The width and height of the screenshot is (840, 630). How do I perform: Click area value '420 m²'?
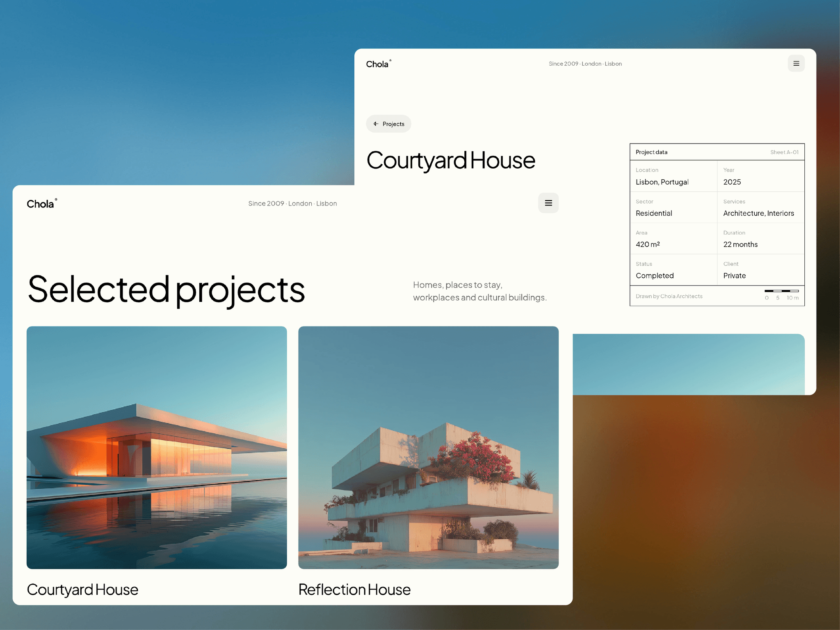(648, 244)
